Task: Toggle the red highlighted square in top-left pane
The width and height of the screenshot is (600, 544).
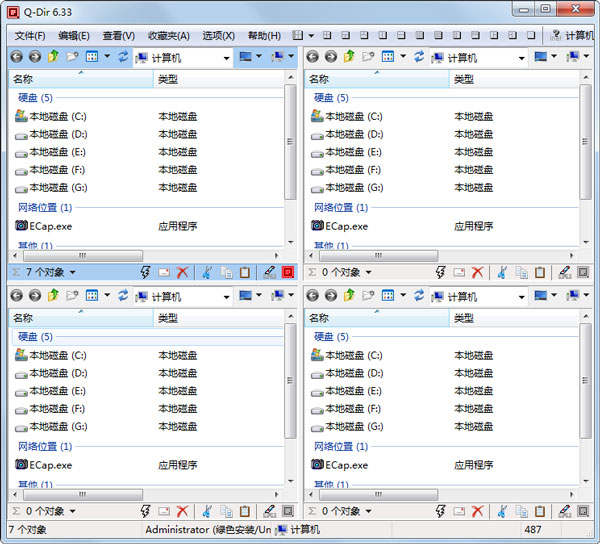Action: click(288, 272)
